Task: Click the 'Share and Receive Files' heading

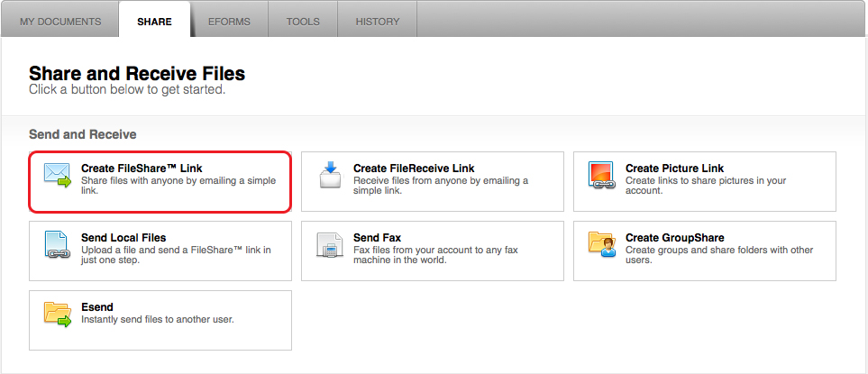Action: tap(137, 73)
